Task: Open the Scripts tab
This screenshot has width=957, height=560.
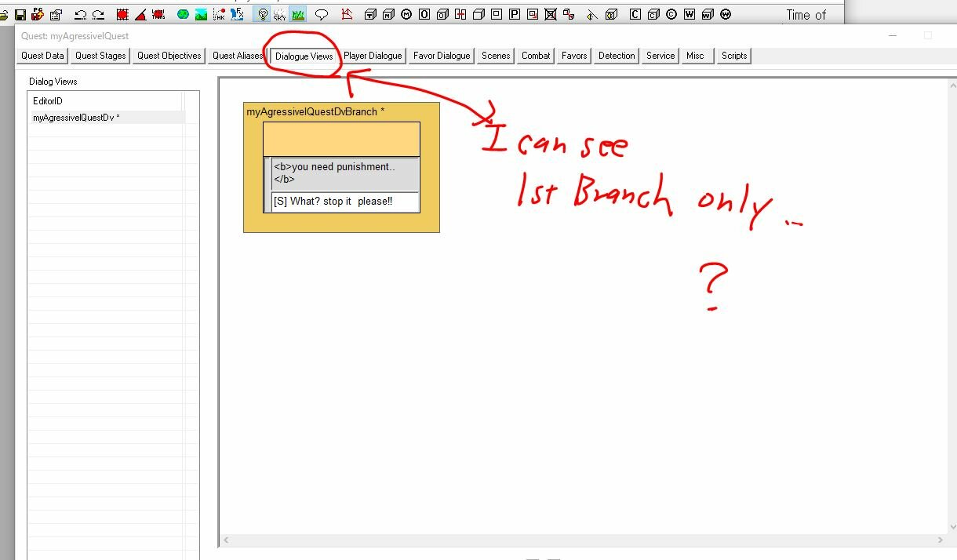Action: pyautogui.click(x=734, y=56)
